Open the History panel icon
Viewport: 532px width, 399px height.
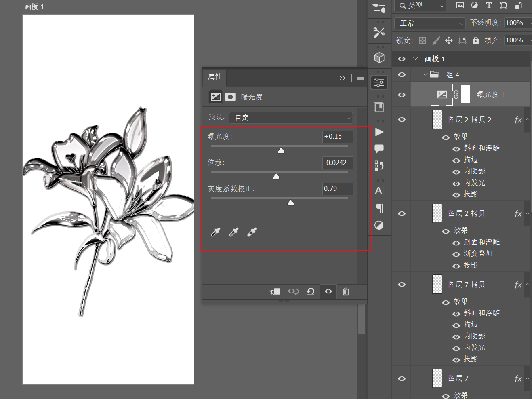pyautogui.click(x=379, y=166)
